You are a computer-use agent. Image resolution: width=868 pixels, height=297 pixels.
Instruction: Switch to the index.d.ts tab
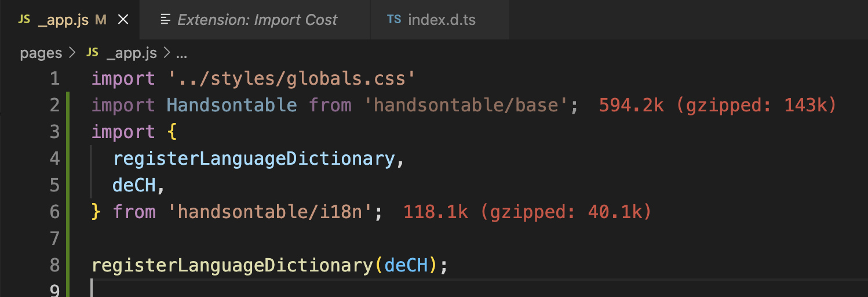coord(439,20)
